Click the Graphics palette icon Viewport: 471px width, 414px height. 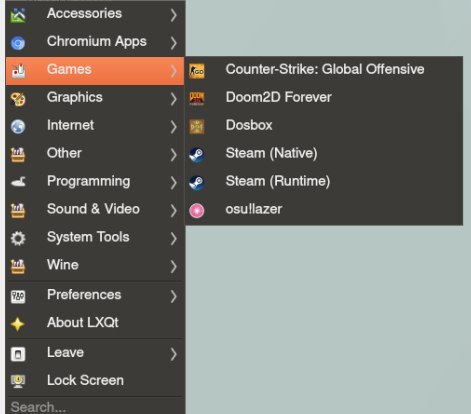[18, 99]
